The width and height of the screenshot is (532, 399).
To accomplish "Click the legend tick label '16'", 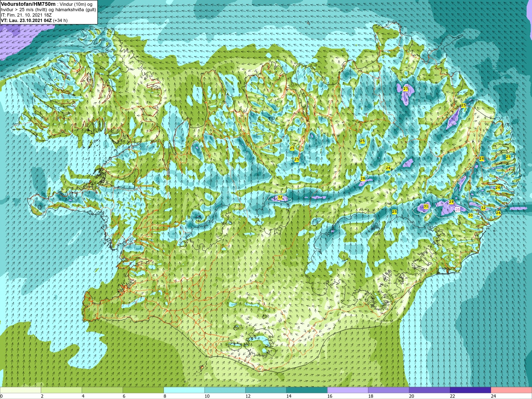I will click(329, 396).
